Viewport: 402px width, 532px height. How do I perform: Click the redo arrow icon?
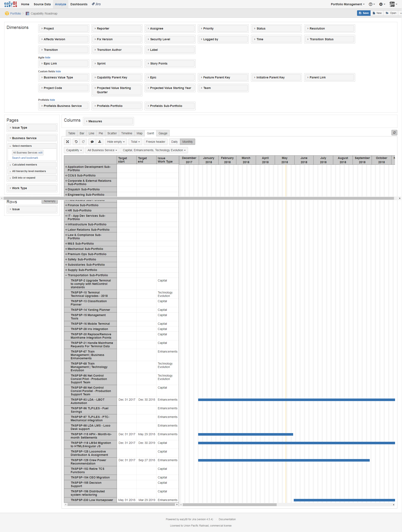pos(83,142)
